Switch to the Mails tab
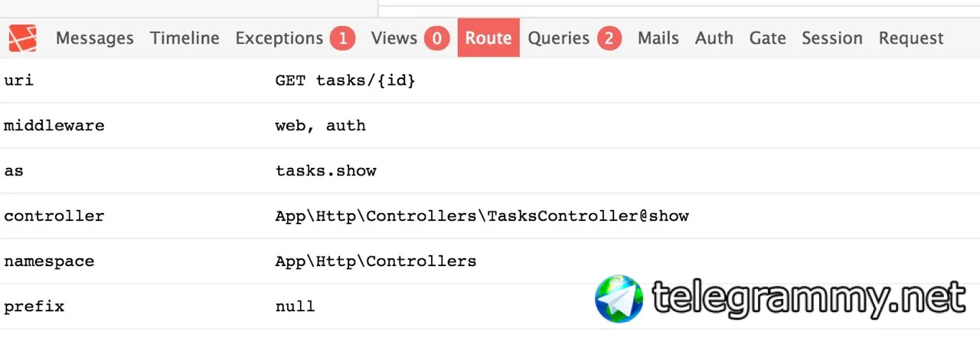The image size is (980, 345). click(x=658, y=38)
